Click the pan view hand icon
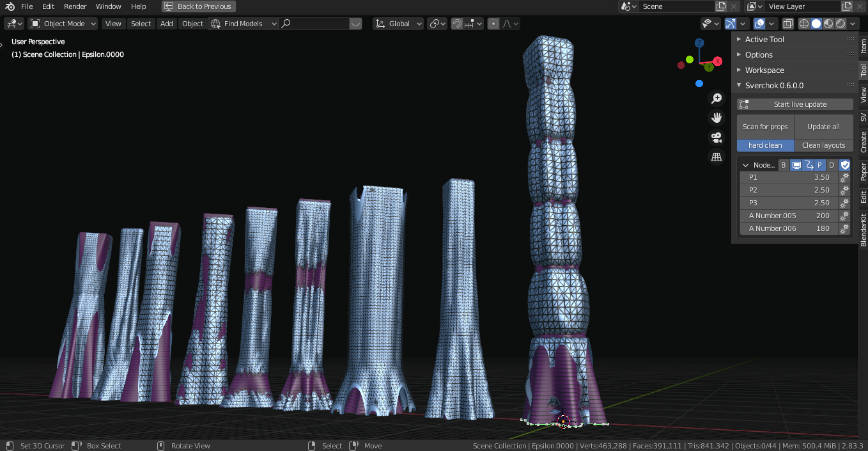 pyautogui.click(x=717, y=118)
